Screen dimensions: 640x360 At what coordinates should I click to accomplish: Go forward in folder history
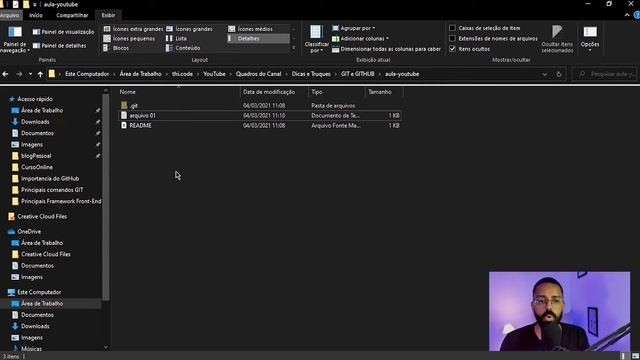(x=19, y=74)
